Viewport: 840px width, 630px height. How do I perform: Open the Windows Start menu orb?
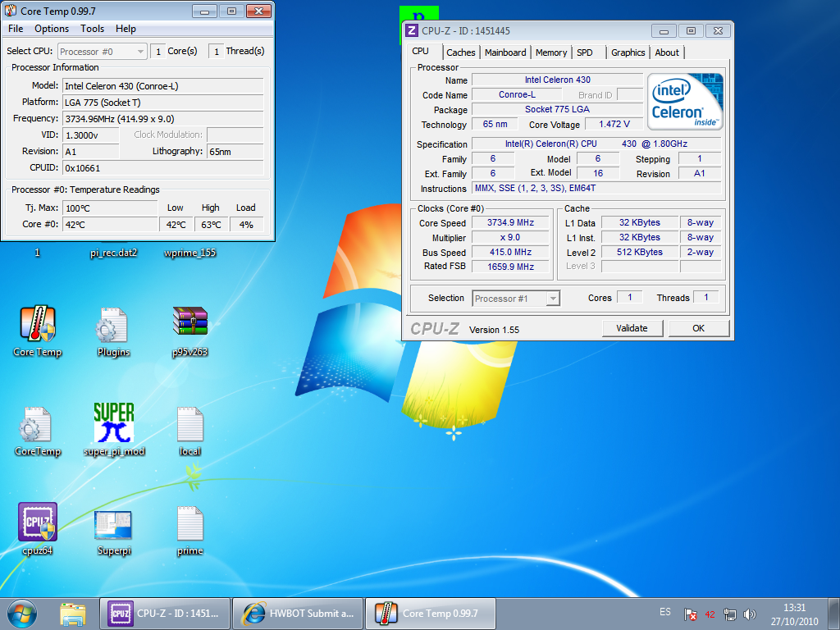tap(22, 614)
